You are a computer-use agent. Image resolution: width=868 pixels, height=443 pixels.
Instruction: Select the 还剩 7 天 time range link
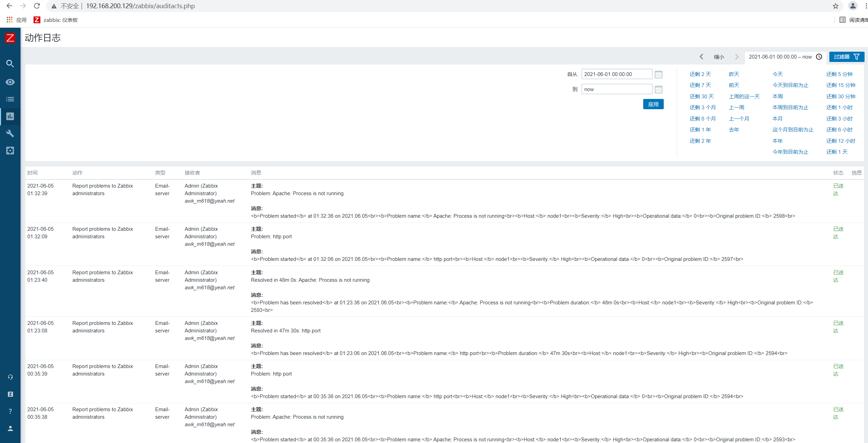tap(700, 85)
